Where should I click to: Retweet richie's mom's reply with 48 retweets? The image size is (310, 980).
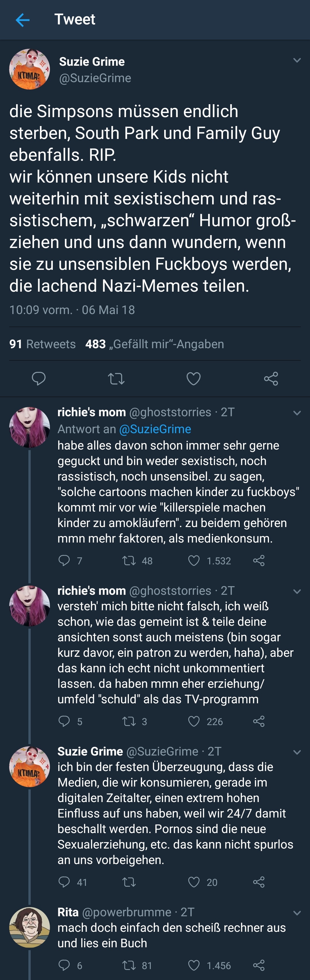pyautogui.click(x=129, y=560)
